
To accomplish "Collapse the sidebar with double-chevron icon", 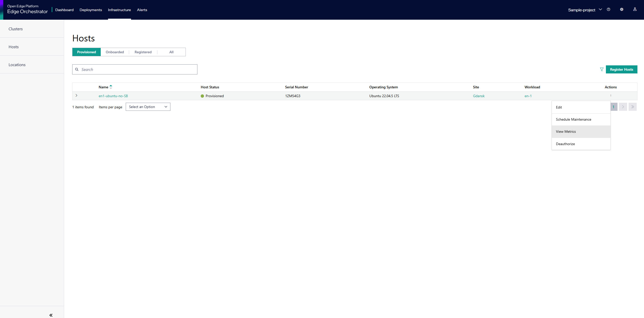I will (x=51, y=315).
